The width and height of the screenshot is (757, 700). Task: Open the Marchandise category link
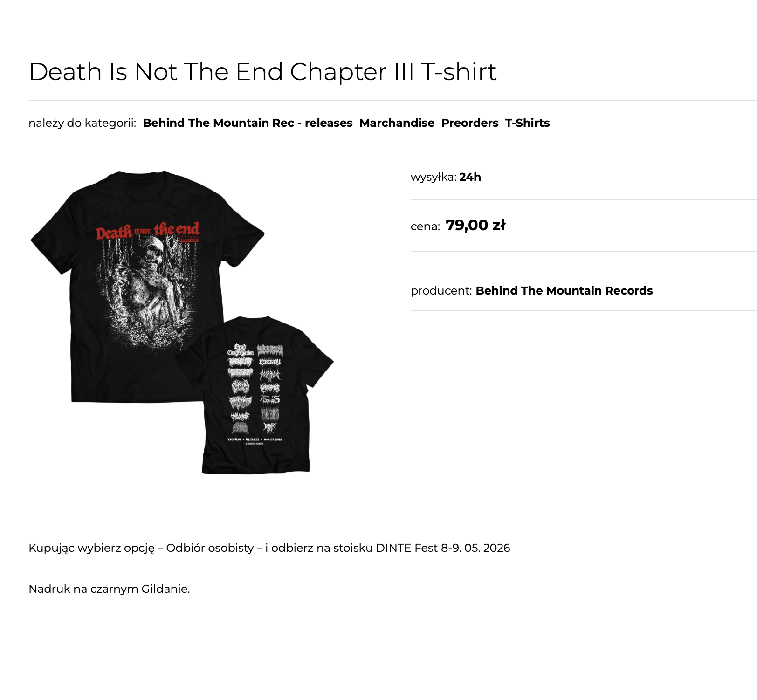pyautogui.click(x=397, y=123)
